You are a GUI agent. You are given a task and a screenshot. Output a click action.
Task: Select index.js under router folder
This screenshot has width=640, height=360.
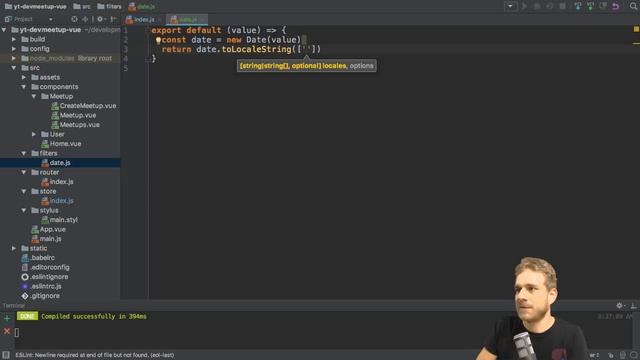pyautogui.click(x=57, y=182)
